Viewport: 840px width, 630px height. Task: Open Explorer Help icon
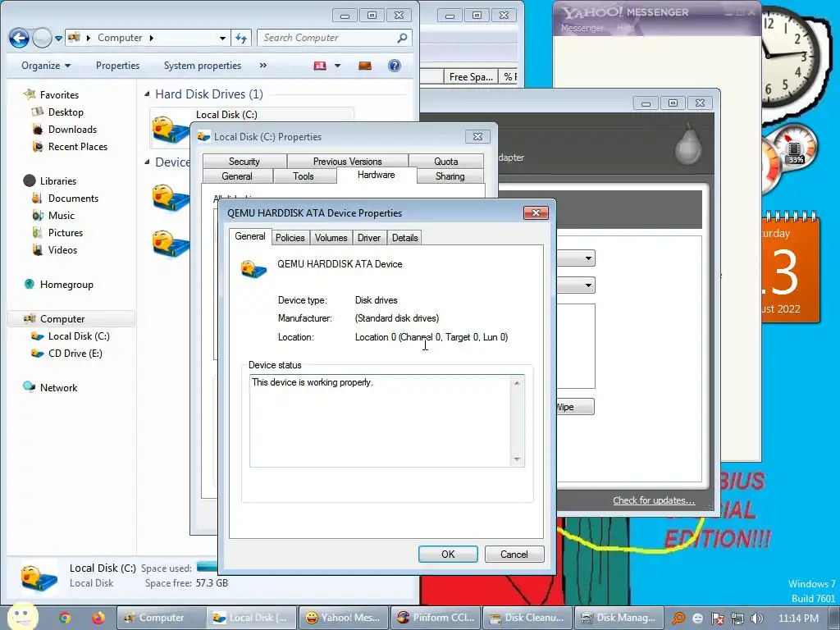click(x=395, y=66)
